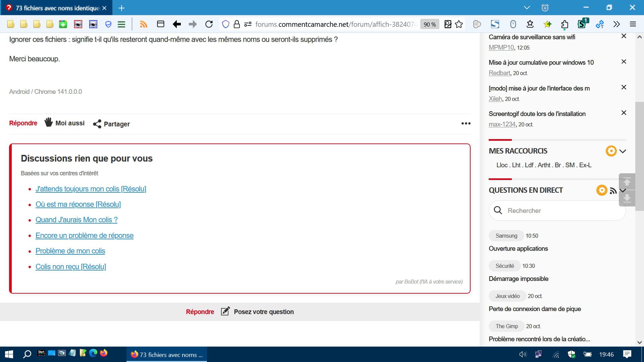Open the Firefox hamburger application menu
The image size is (644, 362).
pyautogui.click(x=633, y=24)
